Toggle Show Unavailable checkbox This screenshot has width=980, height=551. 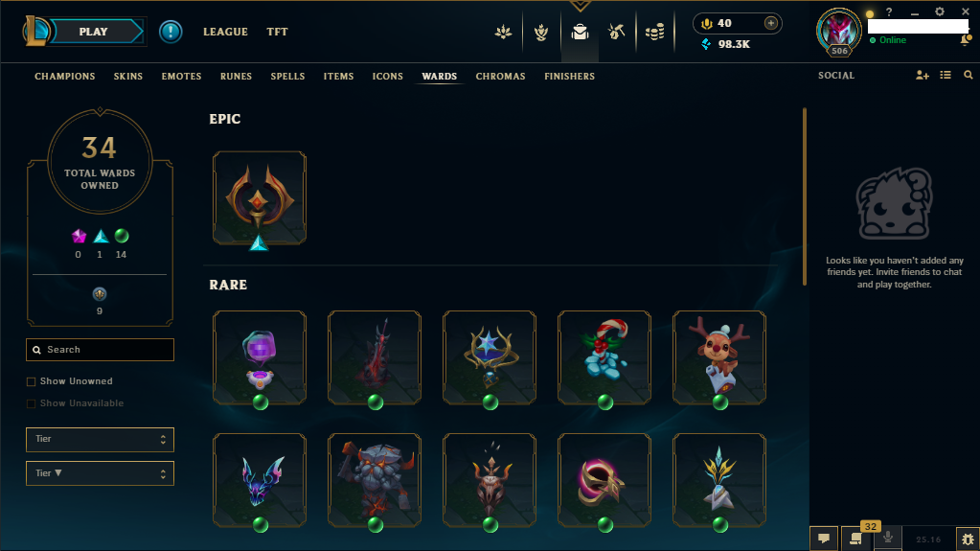click(31, 403)
